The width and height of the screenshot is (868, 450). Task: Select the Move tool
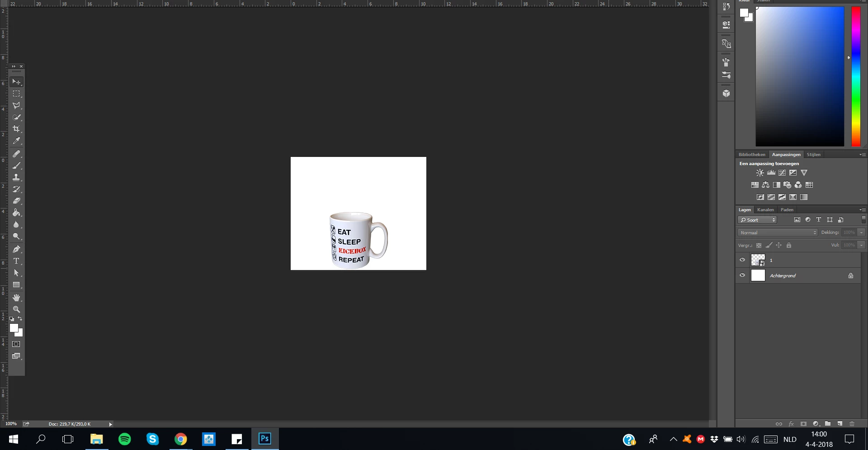click(16, 82)
